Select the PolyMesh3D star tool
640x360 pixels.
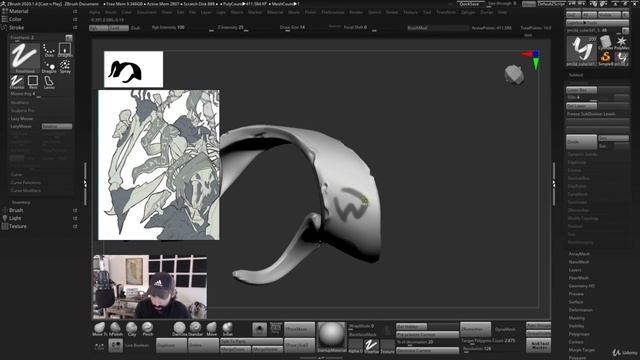(x=622, y=42)
